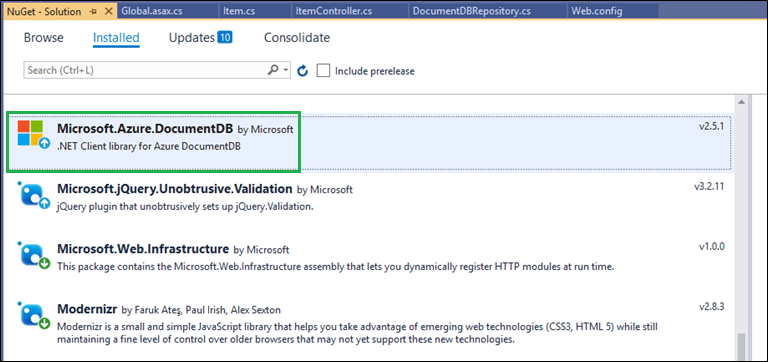768x362 pixels.
Task: Click version v3.2.11 of jQuery Unobtrusive Validation
Action: click(x=709, y=186)
